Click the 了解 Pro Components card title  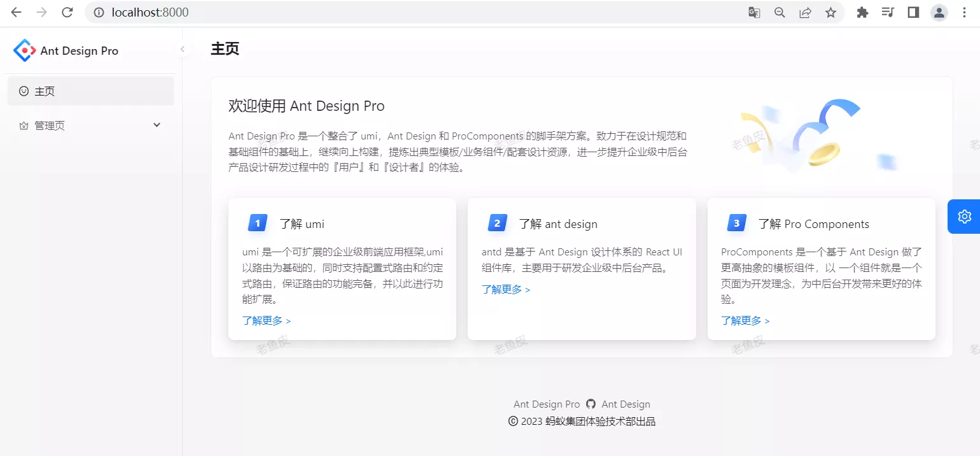click(x=813, y=224)
